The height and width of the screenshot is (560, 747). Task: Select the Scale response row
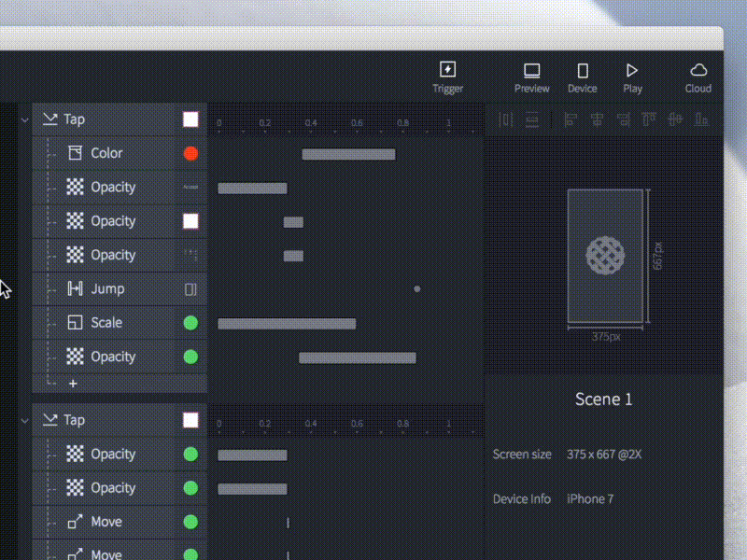pos(106,323)
